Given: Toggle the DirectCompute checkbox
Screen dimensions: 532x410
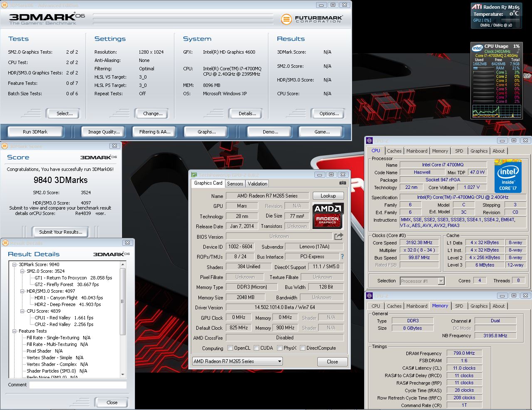Looking at the screenshot, I should click(302, 348).
